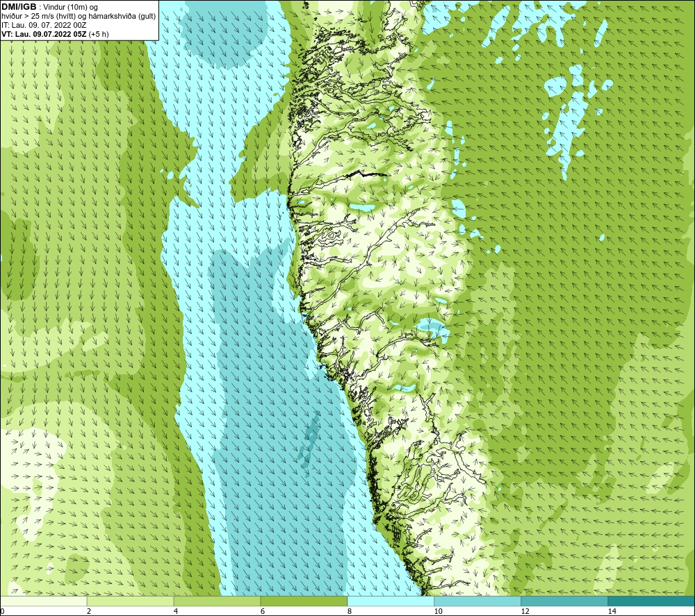Select the darkest teal swatch above 14

pyautogui.click(x=651, y=601)
